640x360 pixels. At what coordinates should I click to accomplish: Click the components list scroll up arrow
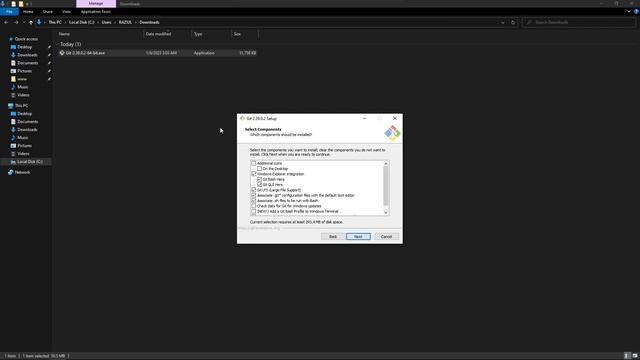click(x=386, y=164)
